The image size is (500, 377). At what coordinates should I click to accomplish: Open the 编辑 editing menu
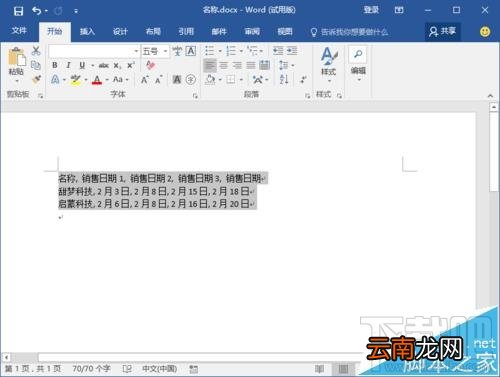pyautogui.click(x=358, y=65)
